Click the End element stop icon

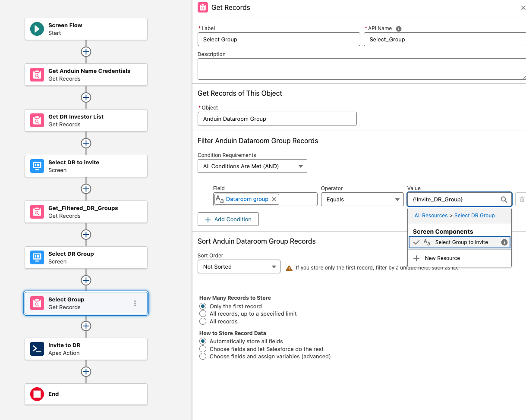(37, 394)
